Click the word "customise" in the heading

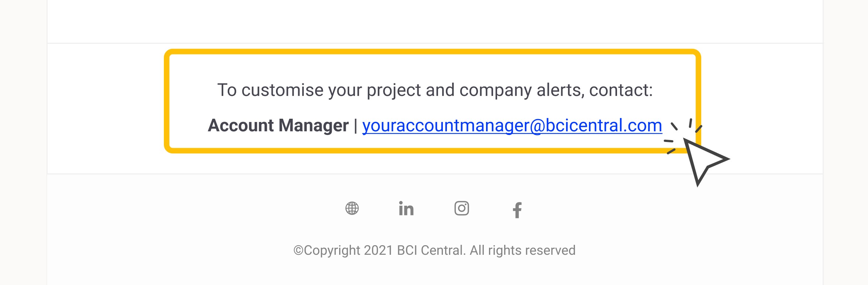pos(282,90)
